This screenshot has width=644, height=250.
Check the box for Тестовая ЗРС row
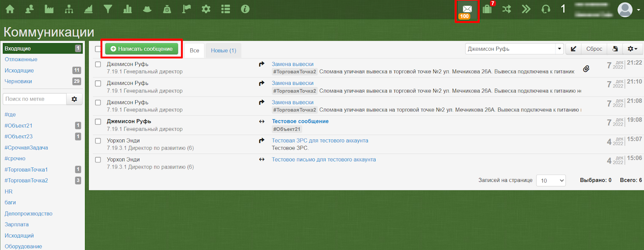tap(98, 141)
